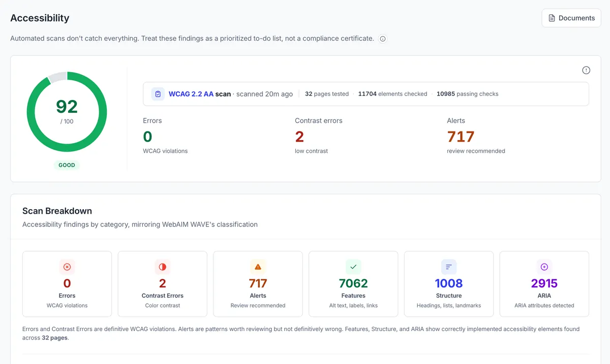Click the orange warning triangle Alerts icon

258,267
